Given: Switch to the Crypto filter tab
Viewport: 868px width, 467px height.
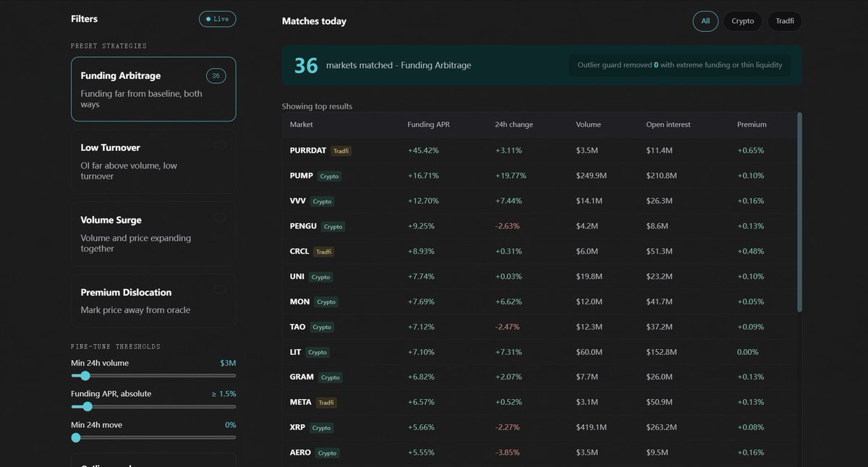Looking at the screenshot, I should click(x=743, y=21).
